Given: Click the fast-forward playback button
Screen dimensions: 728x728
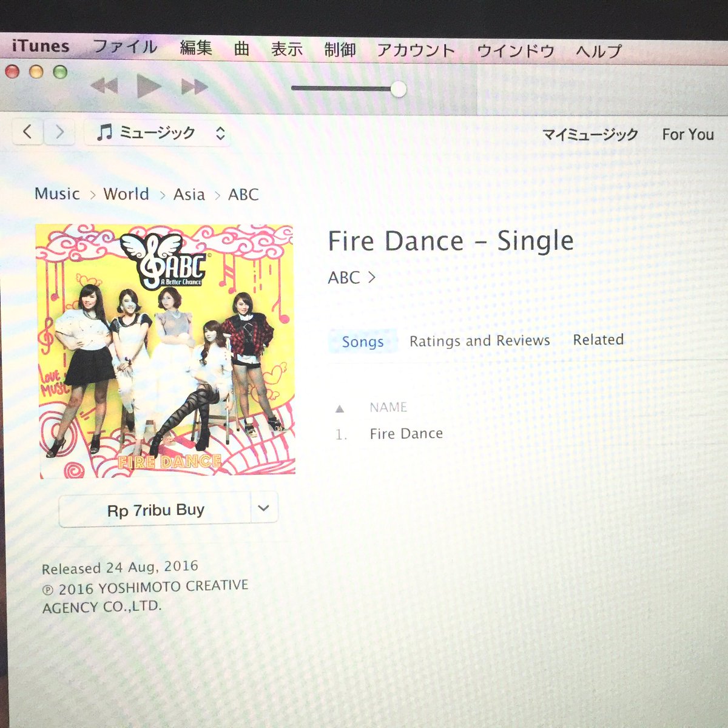Looking at the screenshot, I should (195, 87).
